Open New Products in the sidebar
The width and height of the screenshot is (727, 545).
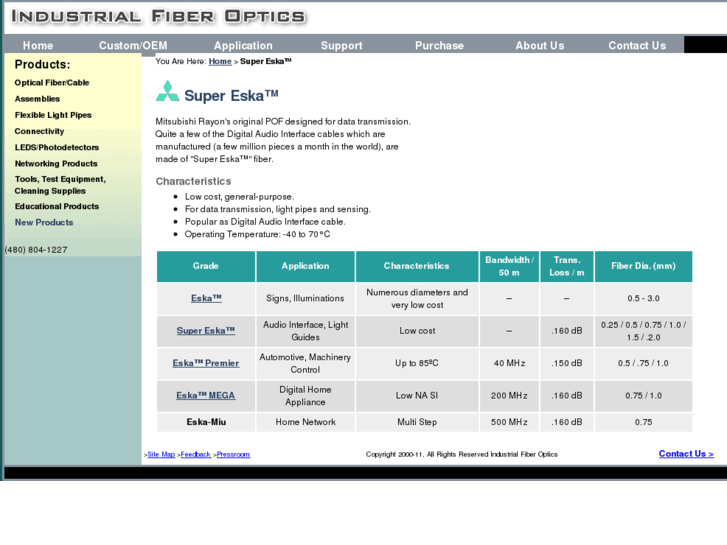tap(44, 222)
